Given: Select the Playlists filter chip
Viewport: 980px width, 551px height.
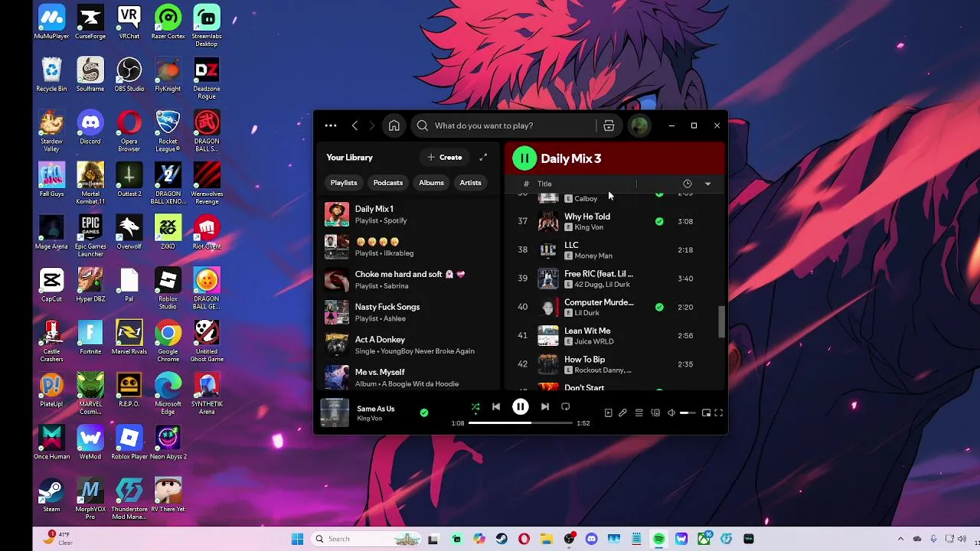Looking at the screenshot, I should [344, 183].
